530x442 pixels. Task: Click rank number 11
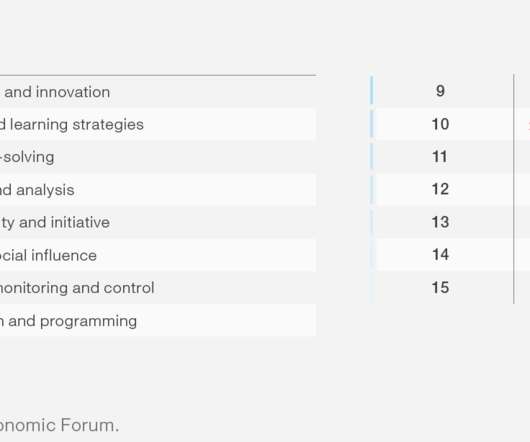tap(439, 157)
